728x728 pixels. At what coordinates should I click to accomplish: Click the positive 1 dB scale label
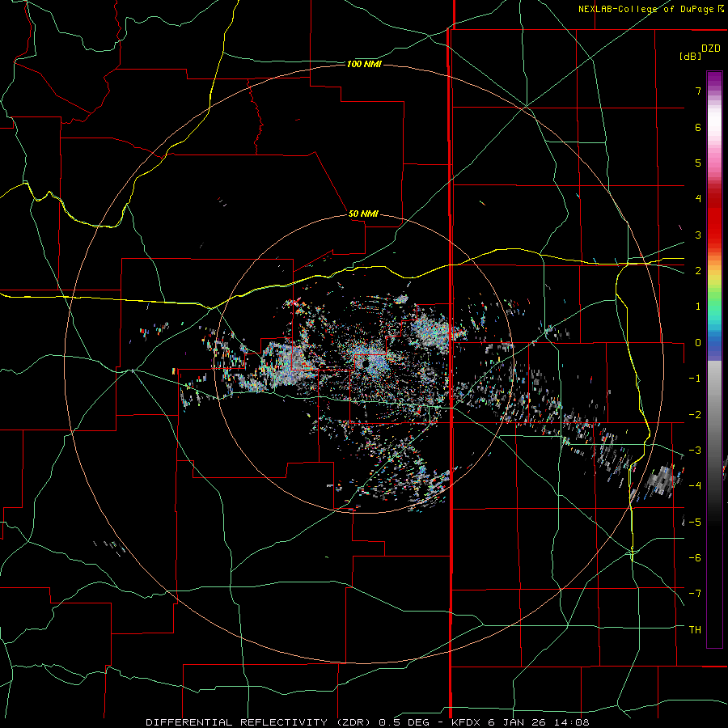click(x=698, y=307)
